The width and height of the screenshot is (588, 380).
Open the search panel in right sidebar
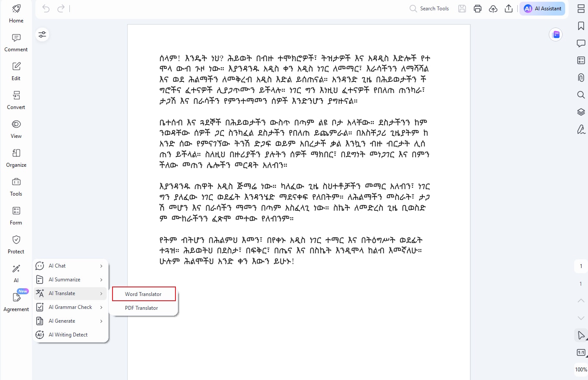pos(581,95)
